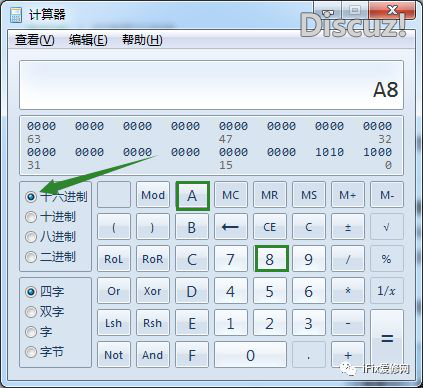Viewport: 423px width, 388px height.
Task: Click the number 7 button
Action: 231,259
